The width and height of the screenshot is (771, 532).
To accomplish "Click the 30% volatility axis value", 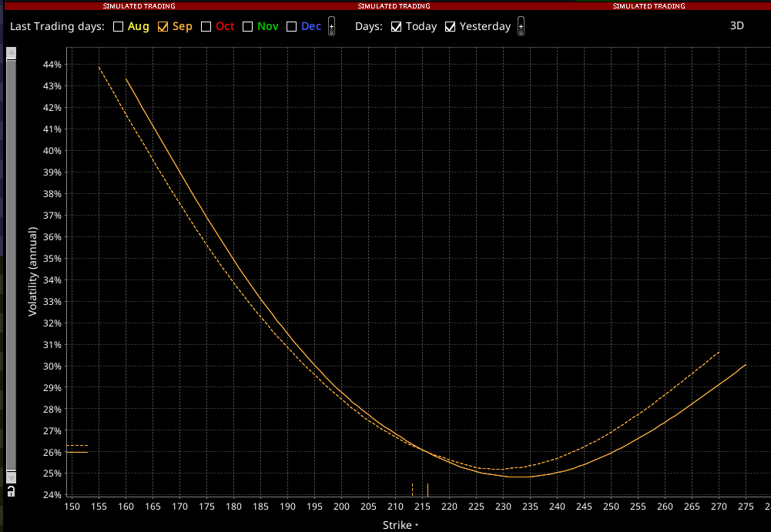I will point(52,366).
